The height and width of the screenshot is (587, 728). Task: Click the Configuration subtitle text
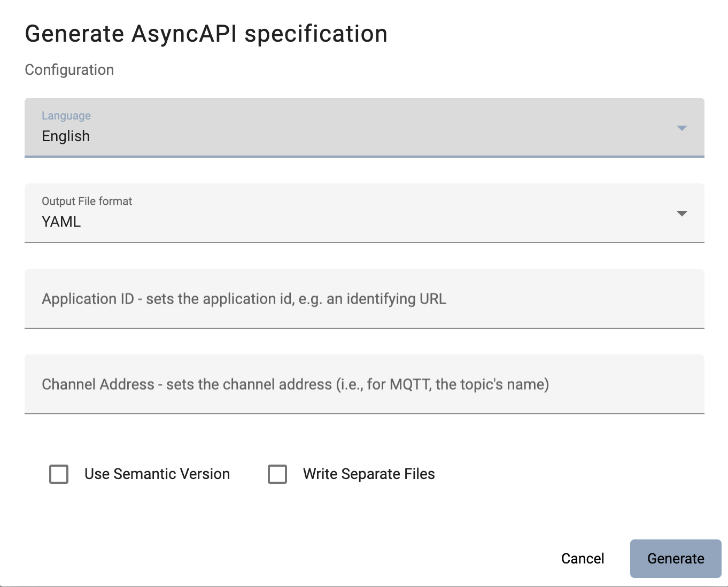click(69, 70)
